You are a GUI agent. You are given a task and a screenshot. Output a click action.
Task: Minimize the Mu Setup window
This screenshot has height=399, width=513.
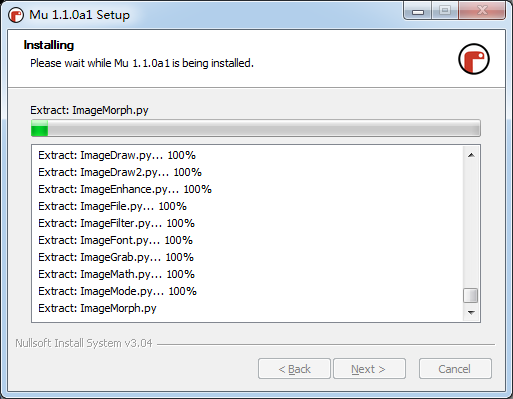418,11
